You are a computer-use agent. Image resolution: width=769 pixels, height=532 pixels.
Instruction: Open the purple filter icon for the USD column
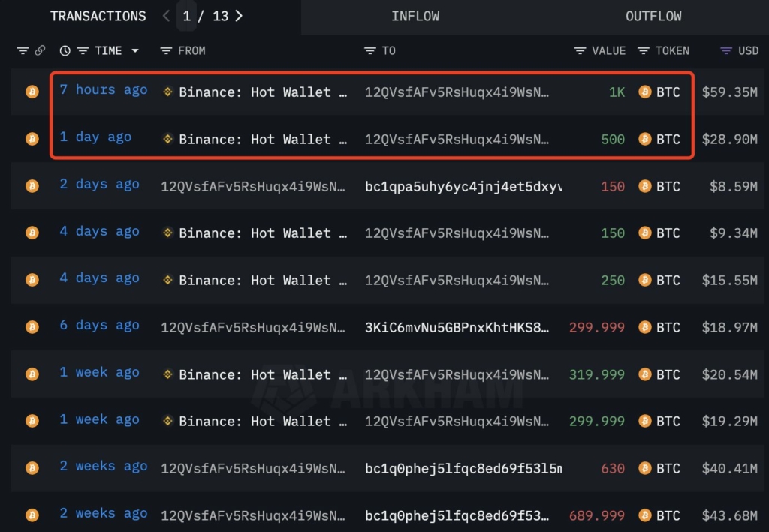[x=726, y=50]
